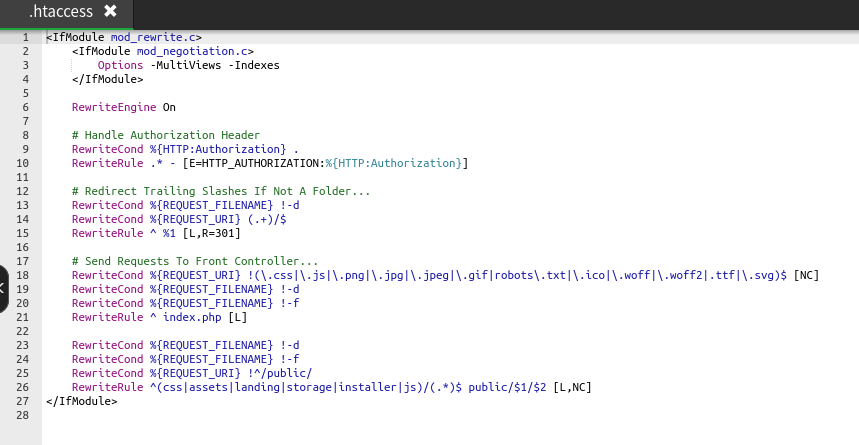Click '!-f' on line 20
Image resolution: width=859 pixels, height=445 pixels.
290,303
